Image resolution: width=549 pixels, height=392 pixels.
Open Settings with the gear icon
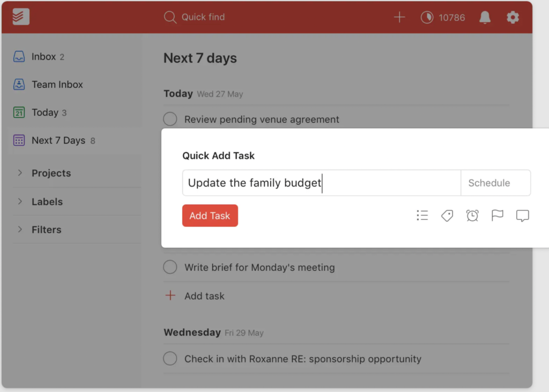click(x=513, y=17)
